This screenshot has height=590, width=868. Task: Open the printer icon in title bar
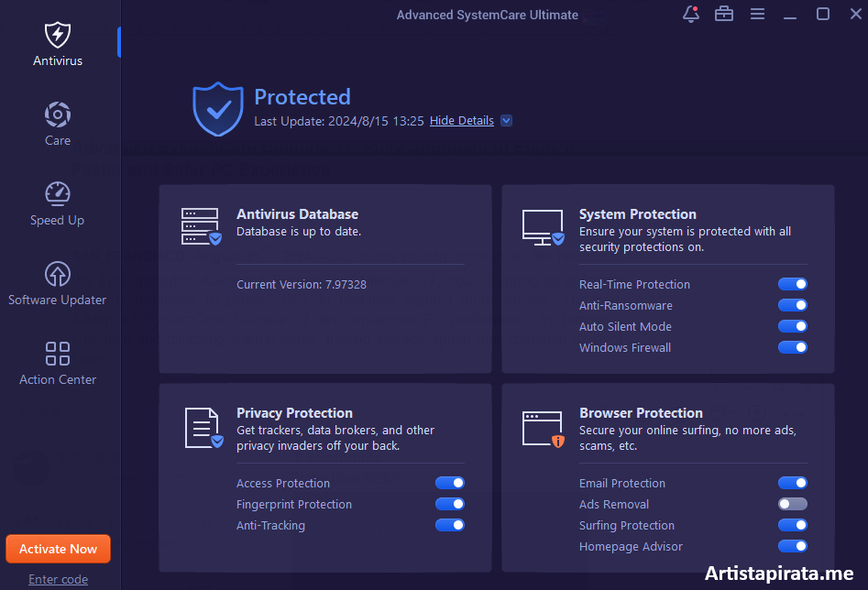tap(723, 14)
